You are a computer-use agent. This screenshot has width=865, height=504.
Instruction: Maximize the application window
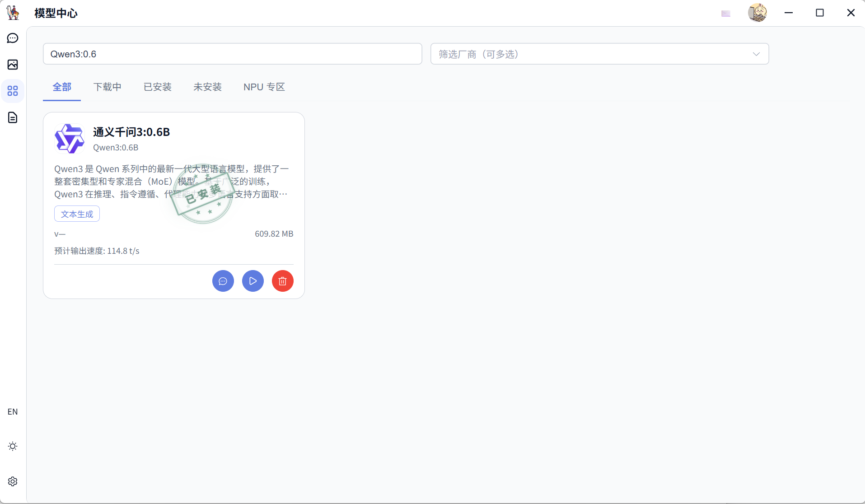820,13
